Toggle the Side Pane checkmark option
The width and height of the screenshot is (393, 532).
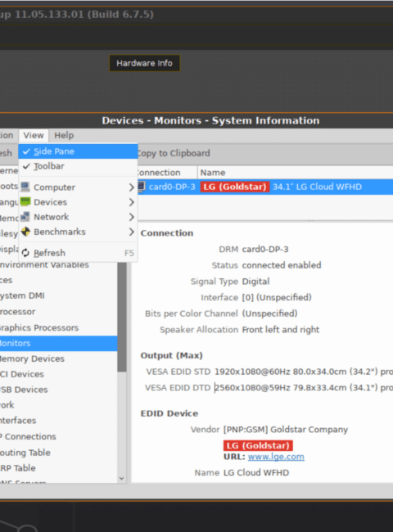coord(78,151)
